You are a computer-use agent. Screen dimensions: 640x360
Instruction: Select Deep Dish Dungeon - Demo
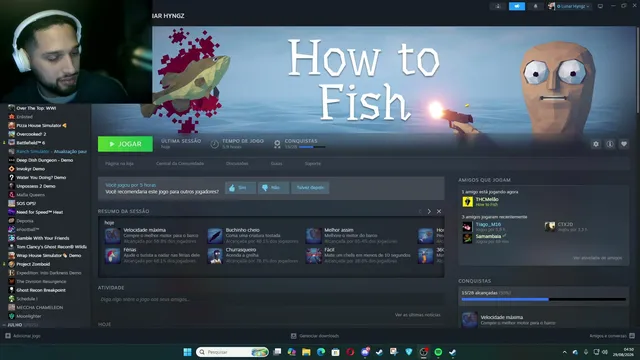click(45, 160)
